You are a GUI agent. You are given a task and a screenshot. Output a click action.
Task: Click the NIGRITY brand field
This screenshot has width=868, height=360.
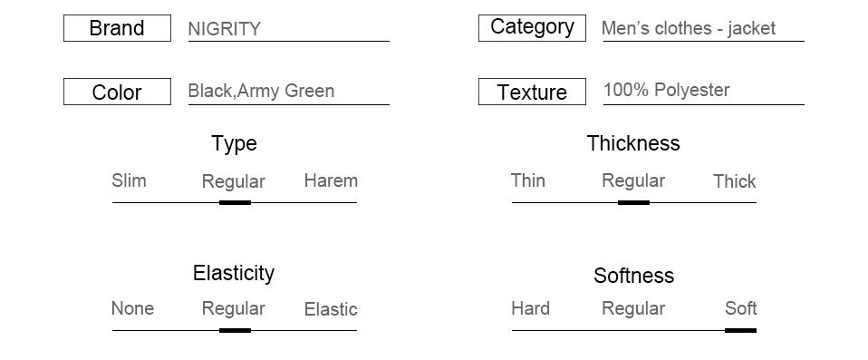(288, 29)
